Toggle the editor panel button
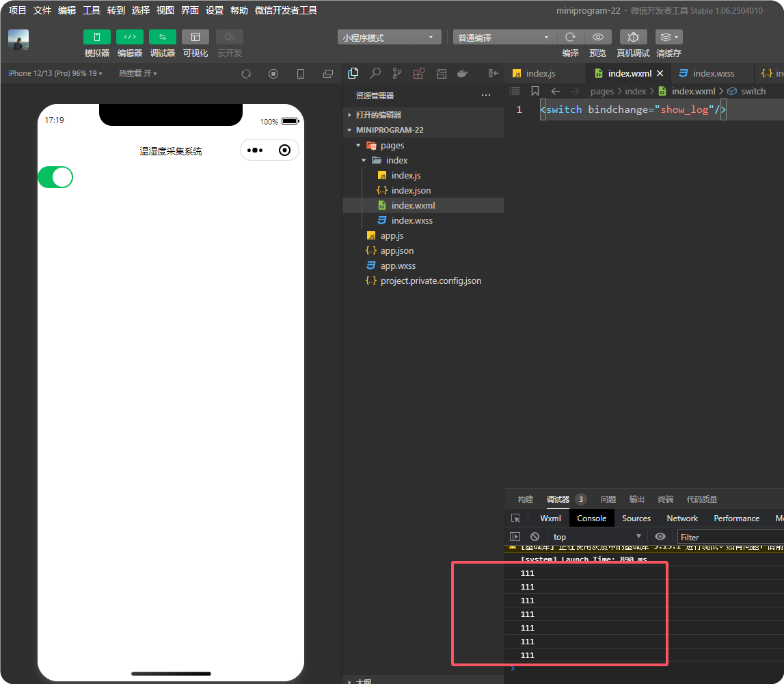Image resolution: width=784 pixels, height=684 pixels. tap(129, 37)
